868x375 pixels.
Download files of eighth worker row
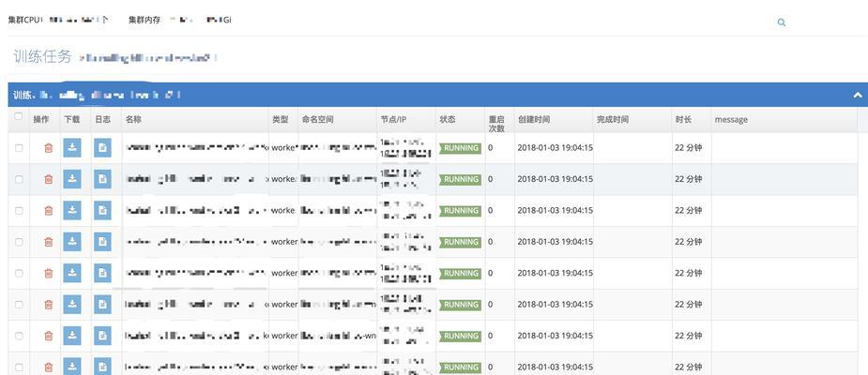72,367
